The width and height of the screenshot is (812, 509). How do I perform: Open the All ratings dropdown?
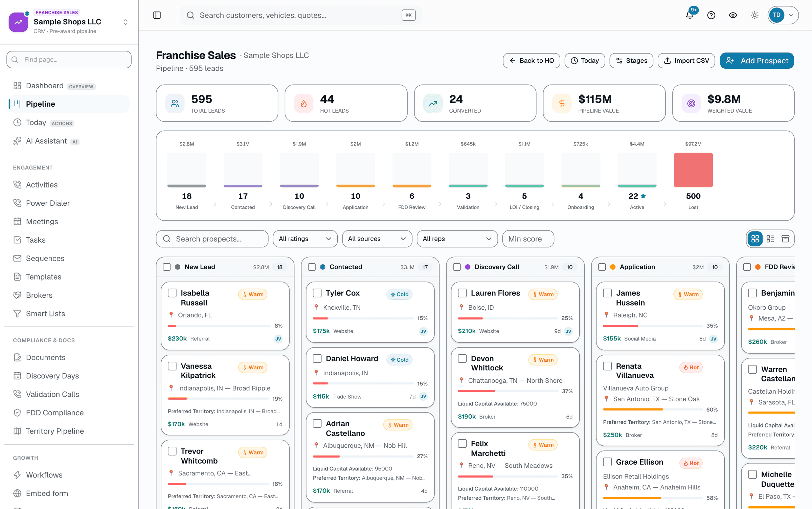pyautogui.click(x=305, y=239)
